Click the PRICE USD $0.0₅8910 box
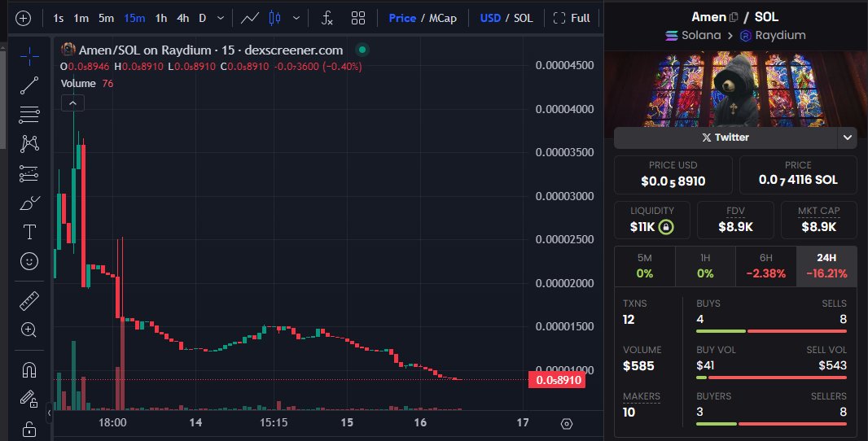The image size is (868, 441). (673, 175)
